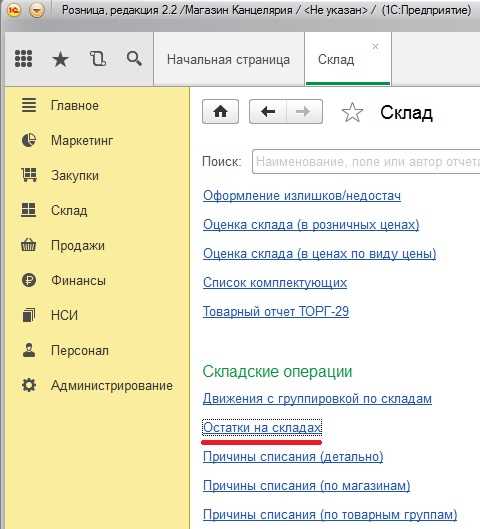Open the main menu dropdown arrow button

coord(37,10)
